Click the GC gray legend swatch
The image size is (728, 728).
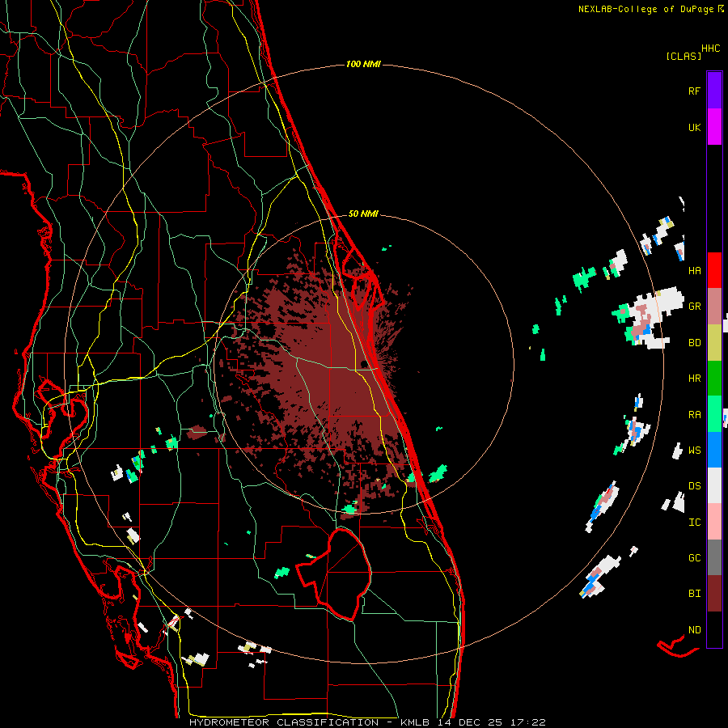(x=714, y=557)
